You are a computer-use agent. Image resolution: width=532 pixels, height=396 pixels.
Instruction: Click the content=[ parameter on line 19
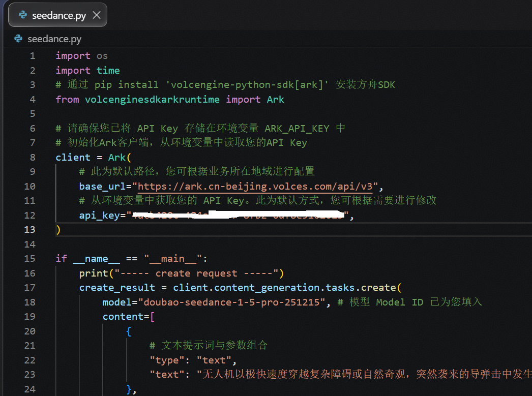[x=128, y=317]
